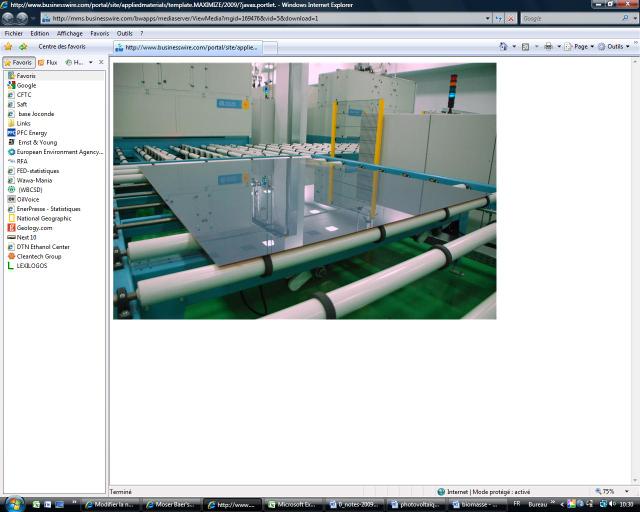Open the Links favorites folder
This screenshot has width=640, height=512.
click(x=24, y=123)
